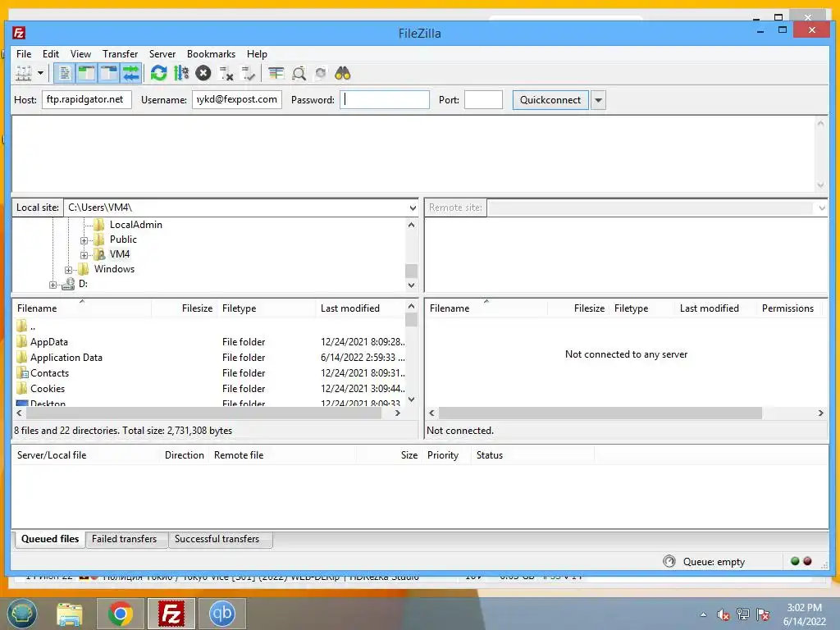This screenshot has height=630, width=840.
Task: Click the Host input field
Action: coord(87,99)
